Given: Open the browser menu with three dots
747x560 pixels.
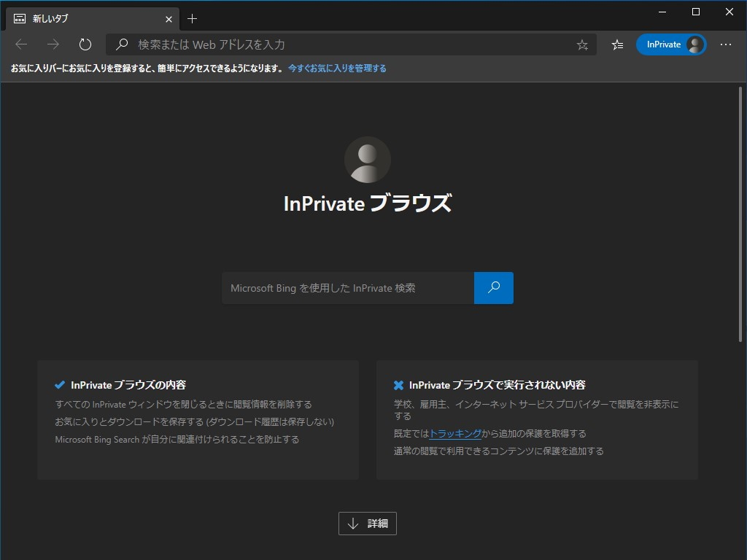Looking at the screenshot, I should [726, 44].
